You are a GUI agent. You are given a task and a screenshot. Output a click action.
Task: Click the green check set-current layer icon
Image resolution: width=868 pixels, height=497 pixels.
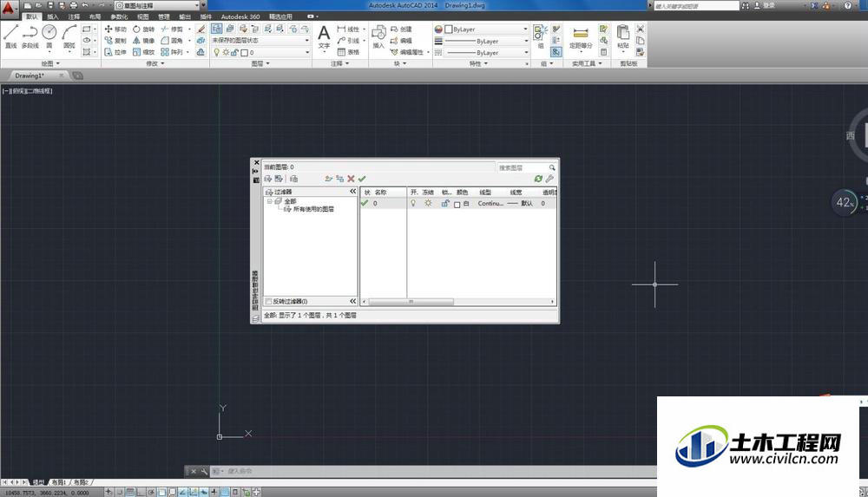point(362,179)
